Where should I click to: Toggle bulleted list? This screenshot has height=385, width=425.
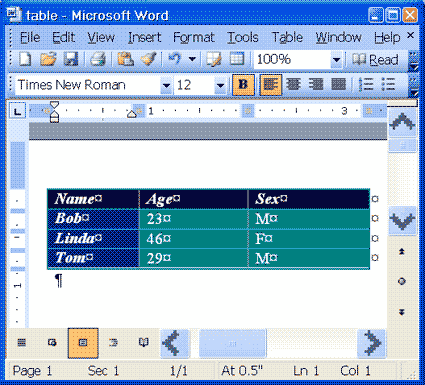388,85
